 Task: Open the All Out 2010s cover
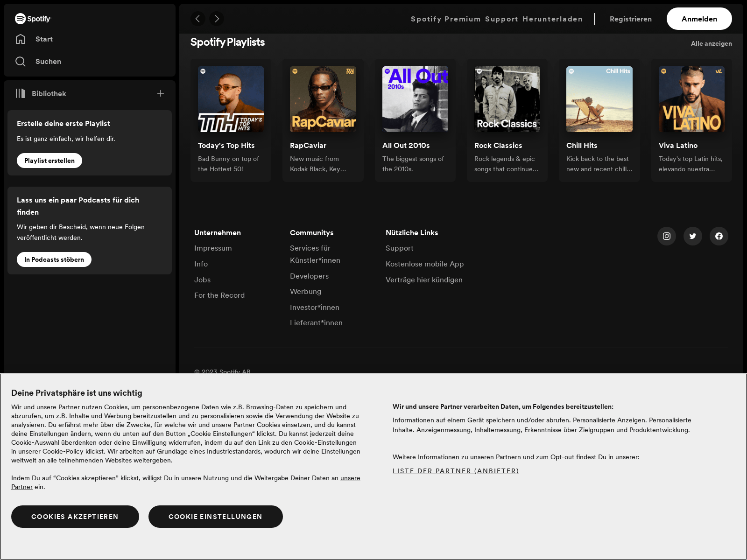415,99
